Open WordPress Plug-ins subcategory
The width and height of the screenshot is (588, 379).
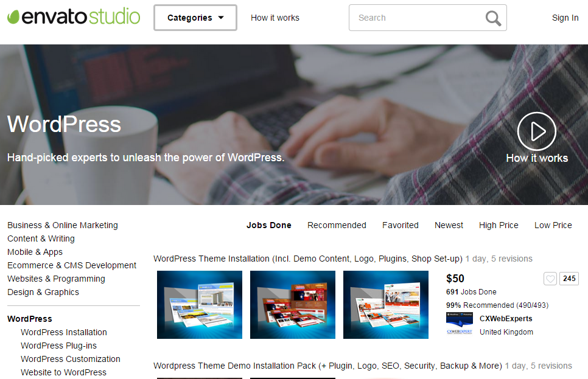coord(58,346)
